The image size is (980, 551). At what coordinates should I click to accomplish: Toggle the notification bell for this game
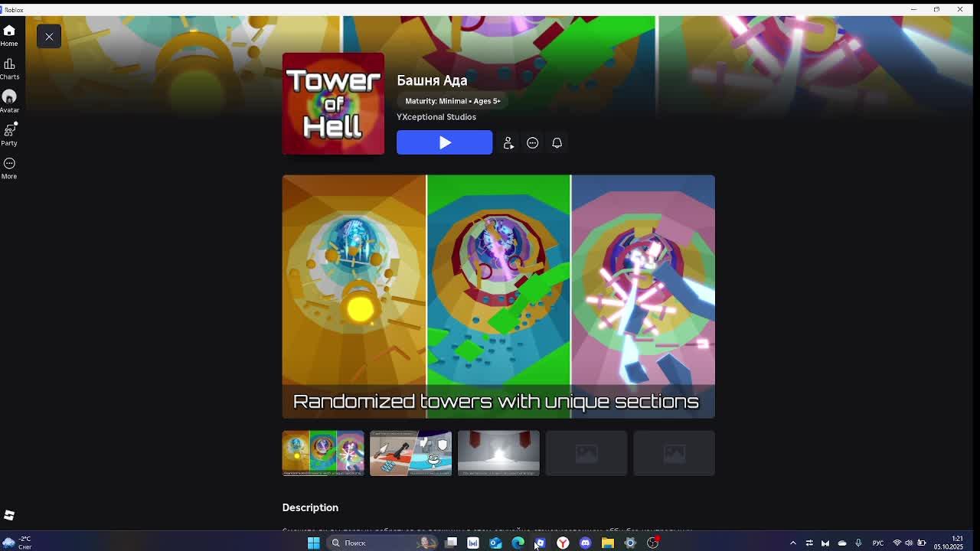click(557, 143)
